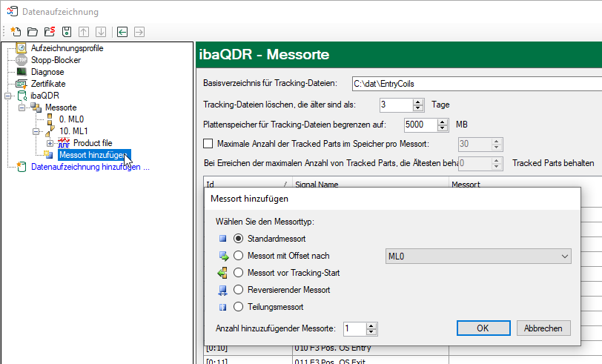This screenshot has height=364, width=602.
Task: Open Zertifikate in the tree
Action: tap(48, 84)
